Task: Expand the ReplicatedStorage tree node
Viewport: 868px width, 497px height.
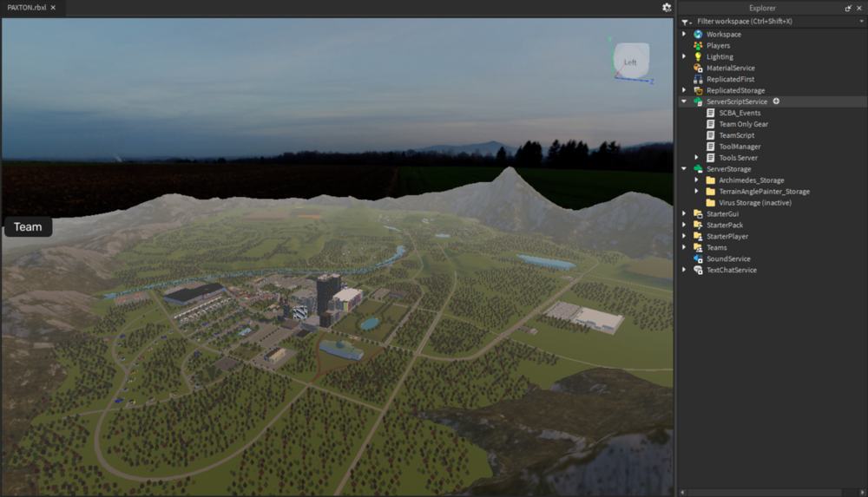Action: click(x=684, y=90)
